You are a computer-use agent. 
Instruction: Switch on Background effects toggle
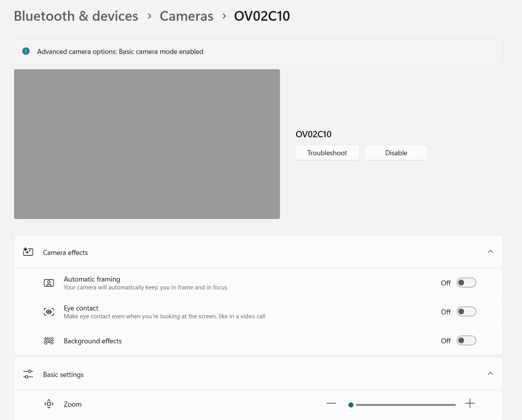click(466, 341)
